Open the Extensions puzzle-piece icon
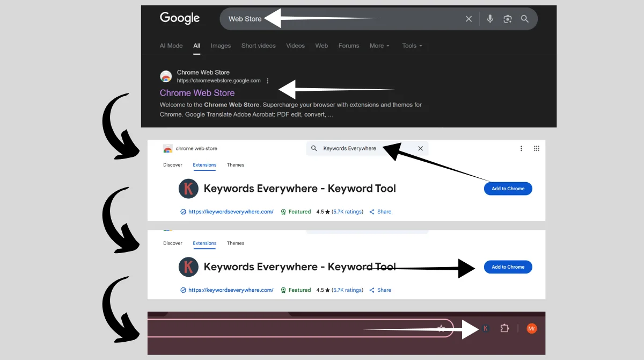The image size is (644, 360). (x=504, y=328)
